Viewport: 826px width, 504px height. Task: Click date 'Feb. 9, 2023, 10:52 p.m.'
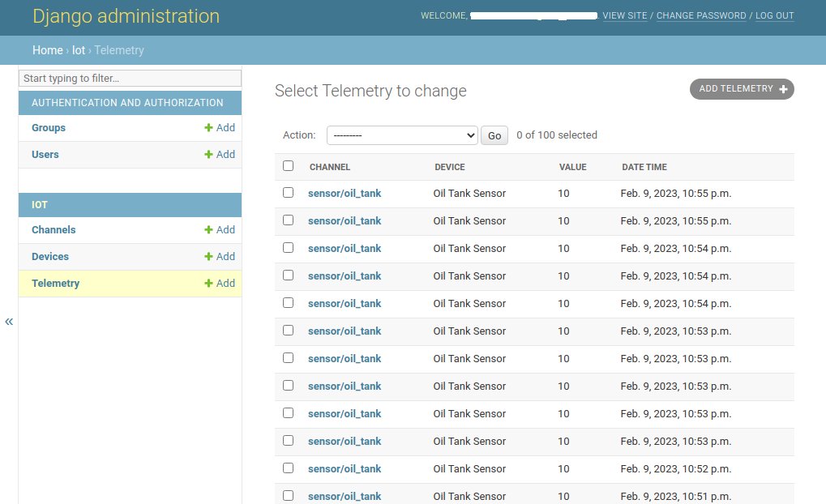(x=676, y=468)
